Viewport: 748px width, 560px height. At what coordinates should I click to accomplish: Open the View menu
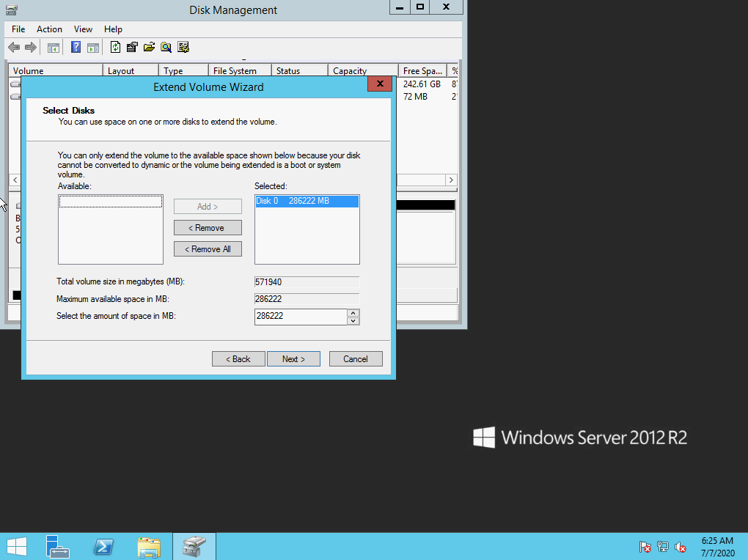tap(83, 29)
